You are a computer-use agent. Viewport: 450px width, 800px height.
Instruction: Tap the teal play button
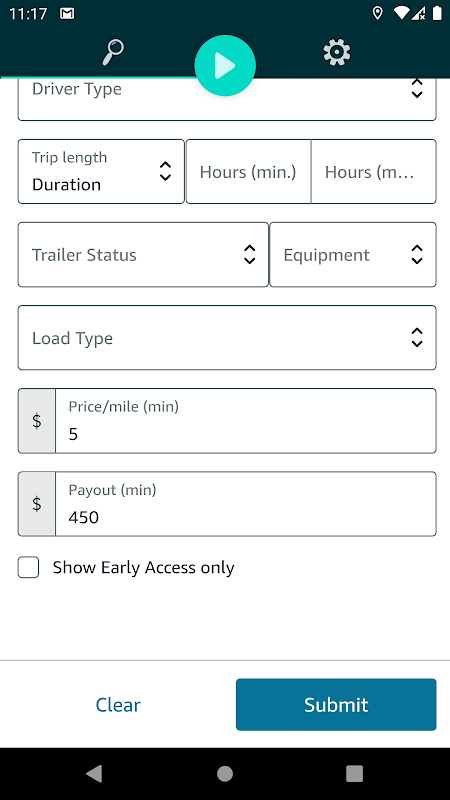pos(225,66)
